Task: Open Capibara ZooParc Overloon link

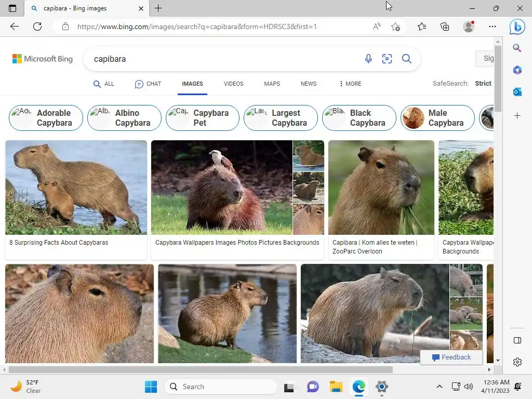Action: pyautogui.click(x=375, y=247)
